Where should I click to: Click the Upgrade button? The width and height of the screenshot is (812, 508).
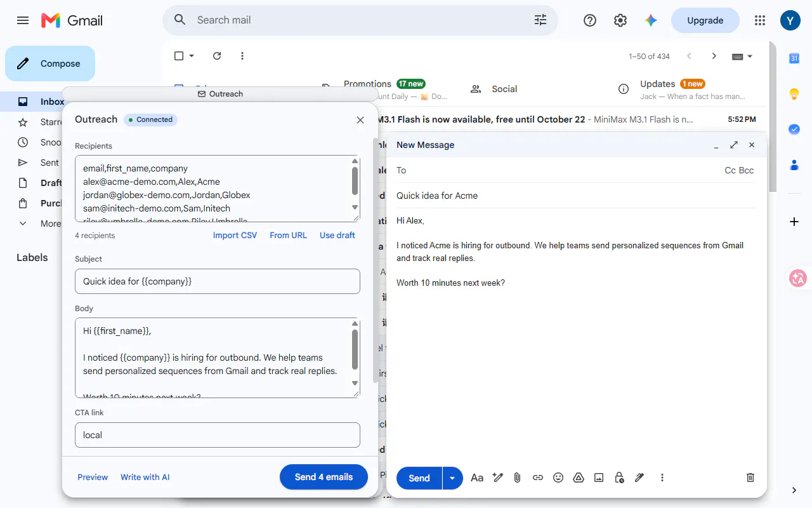tap(705, 20)
